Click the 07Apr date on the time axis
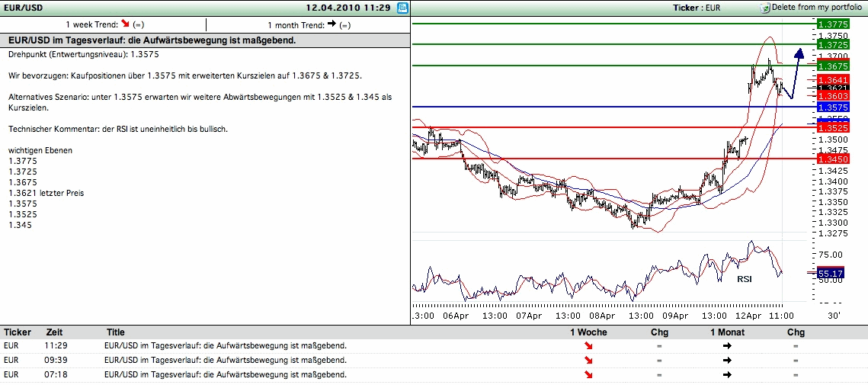Image resolution: width=868 pixels, height=385 pixels. tap(528, 316)
